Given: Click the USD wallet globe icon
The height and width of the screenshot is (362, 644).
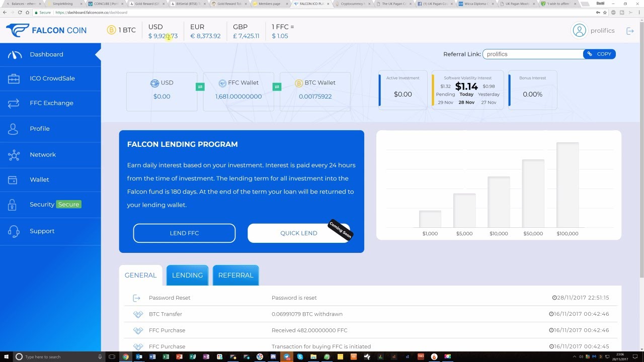Looking at the screenshot, I should coord(154,83).
